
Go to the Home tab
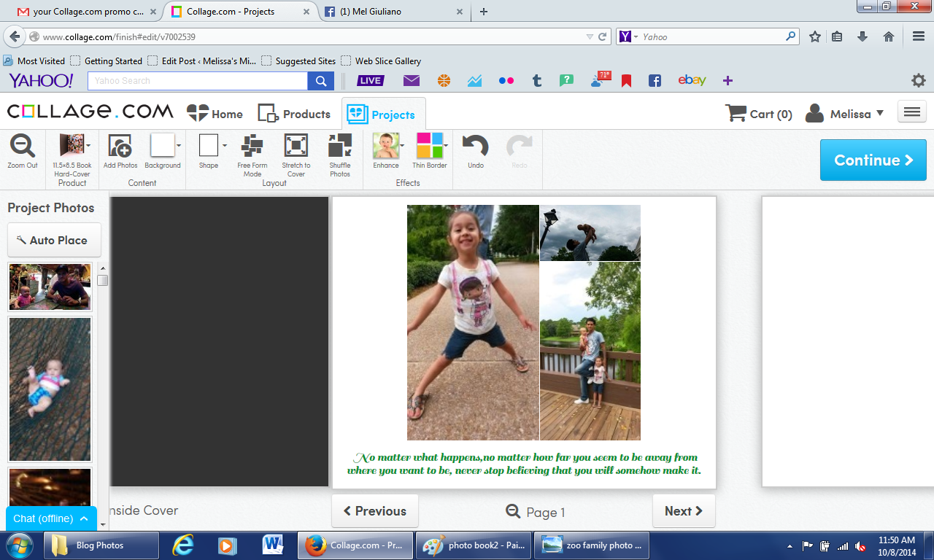pos(215,114)
